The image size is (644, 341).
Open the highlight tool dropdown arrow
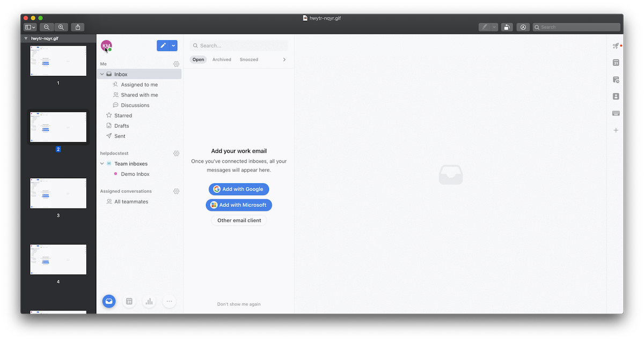(x=494, y=27)
